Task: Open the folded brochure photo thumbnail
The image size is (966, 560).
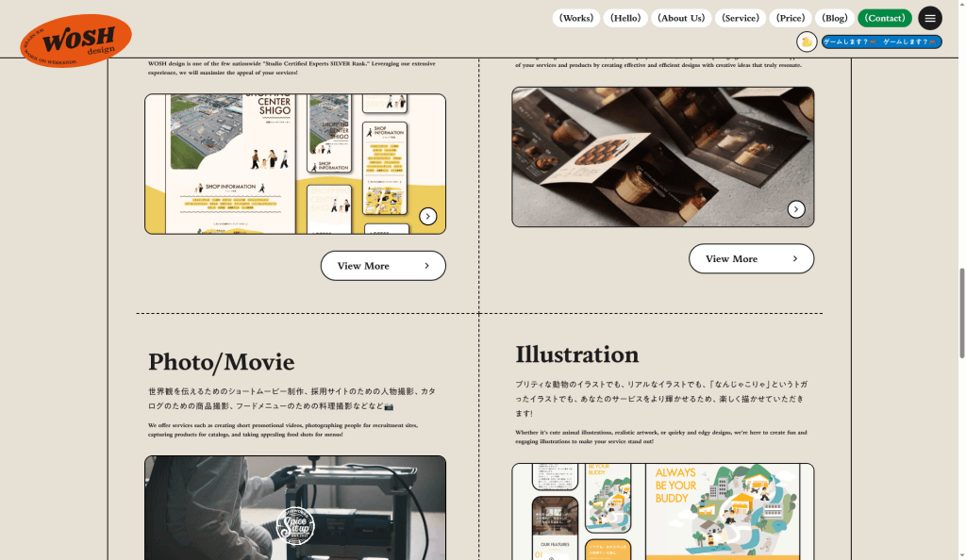Action: (663, 156)
